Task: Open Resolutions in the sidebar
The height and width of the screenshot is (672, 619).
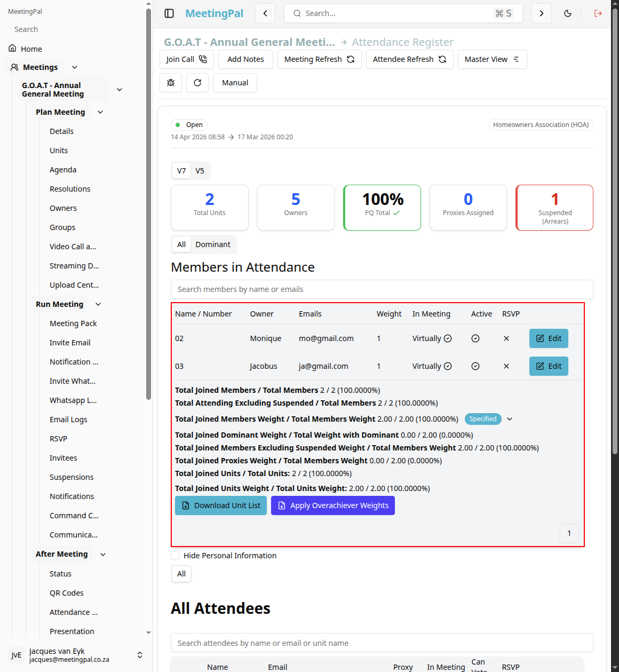Action: pos(70,189)
